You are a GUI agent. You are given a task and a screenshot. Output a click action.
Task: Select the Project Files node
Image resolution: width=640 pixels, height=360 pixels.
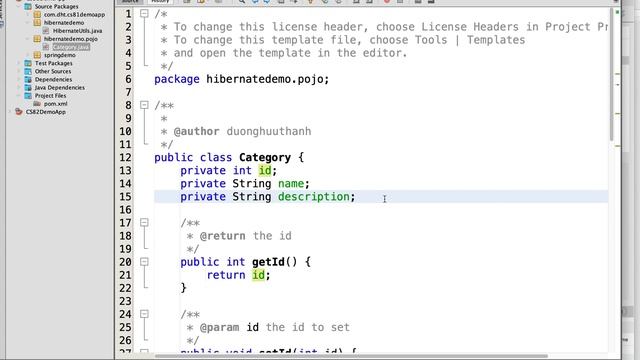pos(50,96)
